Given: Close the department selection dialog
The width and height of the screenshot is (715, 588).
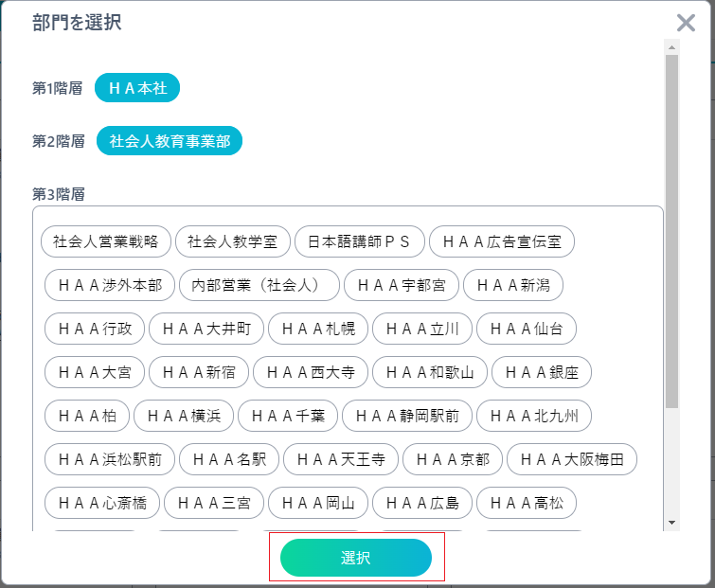Looking at the screenshot, I should pos(685,25).
